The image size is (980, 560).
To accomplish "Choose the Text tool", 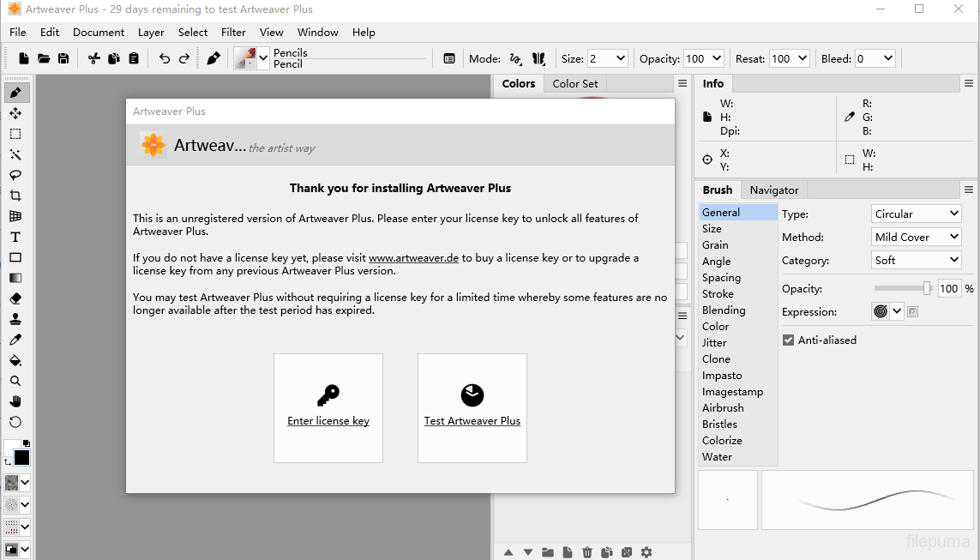I will (x=15, y=237).
